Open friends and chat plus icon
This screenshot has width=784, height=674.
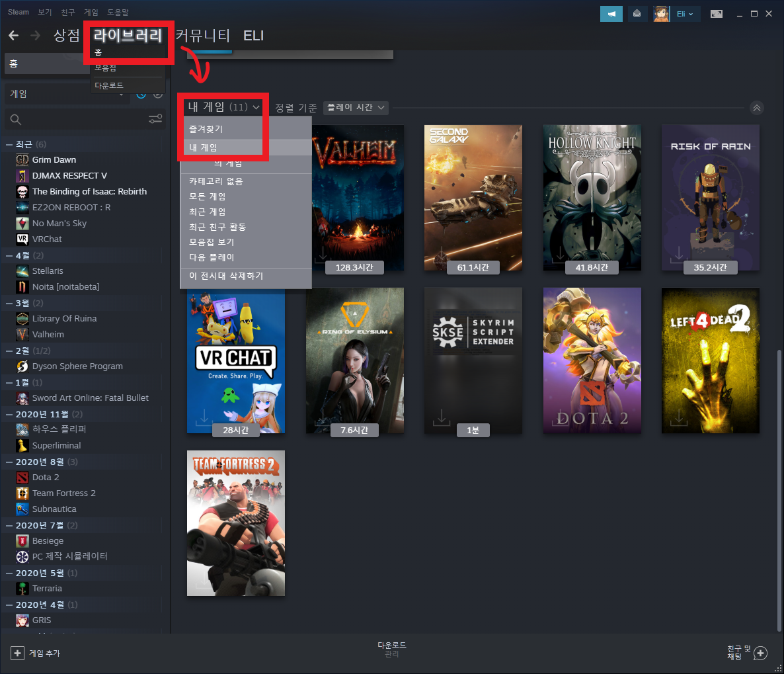760,653
